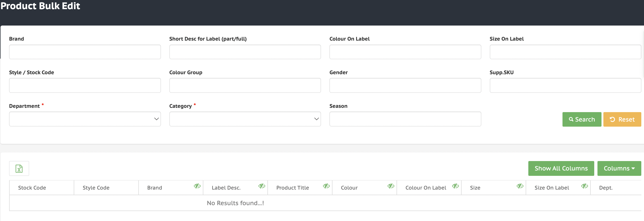Click the Search button
Screen dimensions: 644x221
582,119
